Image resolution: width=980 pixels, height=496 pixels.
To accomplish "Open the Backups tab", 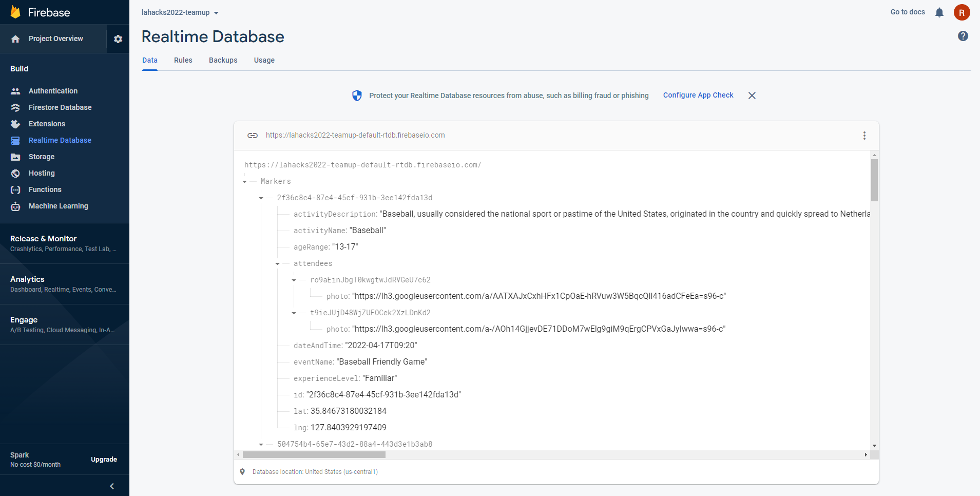I will point(223,60).
